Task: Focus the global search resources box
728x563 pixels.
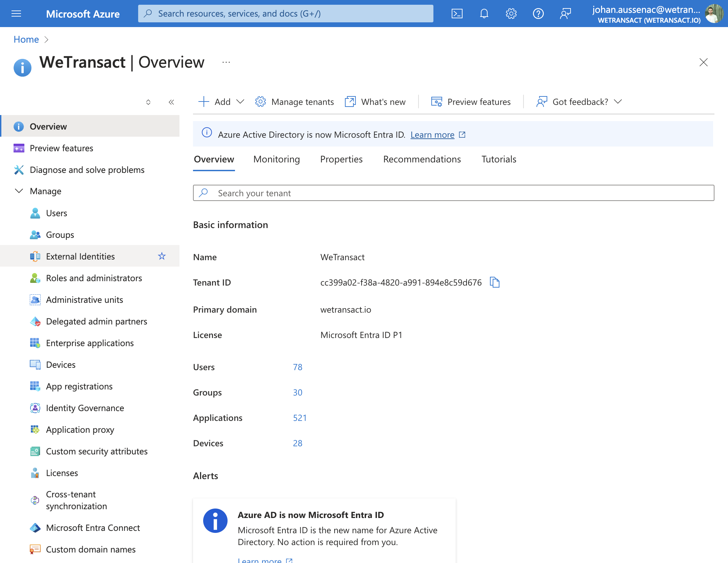Action: click(285, 14)
